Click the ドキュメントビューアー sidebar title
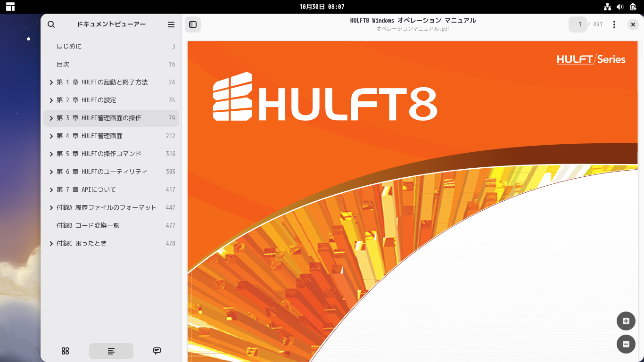The image size is (644, 362). tap(111, 25)
